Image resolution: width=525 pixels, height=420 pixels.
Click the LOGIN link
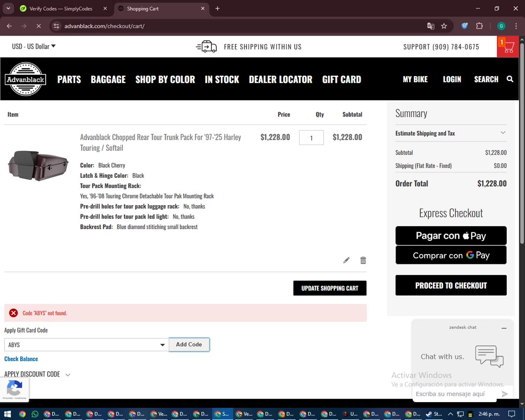(452, 79)
